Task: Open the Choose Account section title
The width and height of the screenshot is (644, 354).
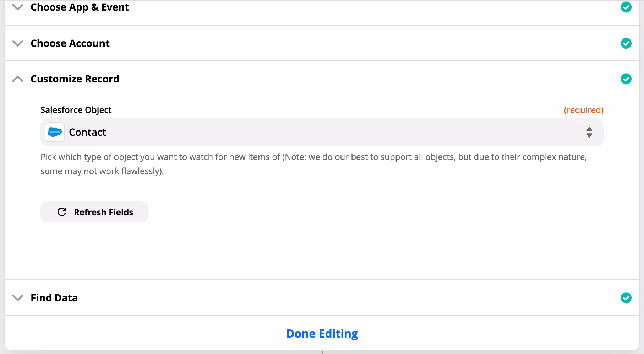Action: [x=70, y=43]
